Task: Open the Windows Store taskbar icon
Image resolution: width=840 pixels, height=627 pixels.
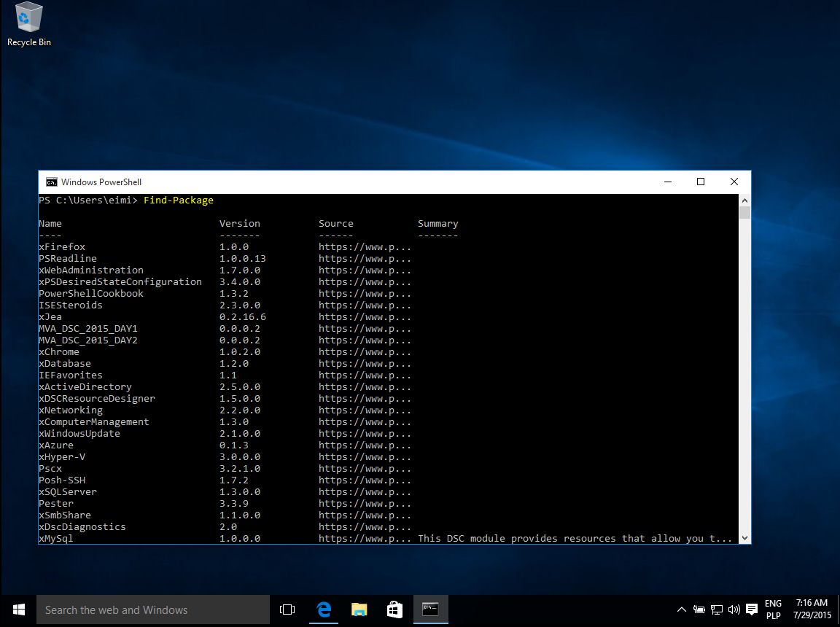Action: pyautogui.click(x=394, y=610)
